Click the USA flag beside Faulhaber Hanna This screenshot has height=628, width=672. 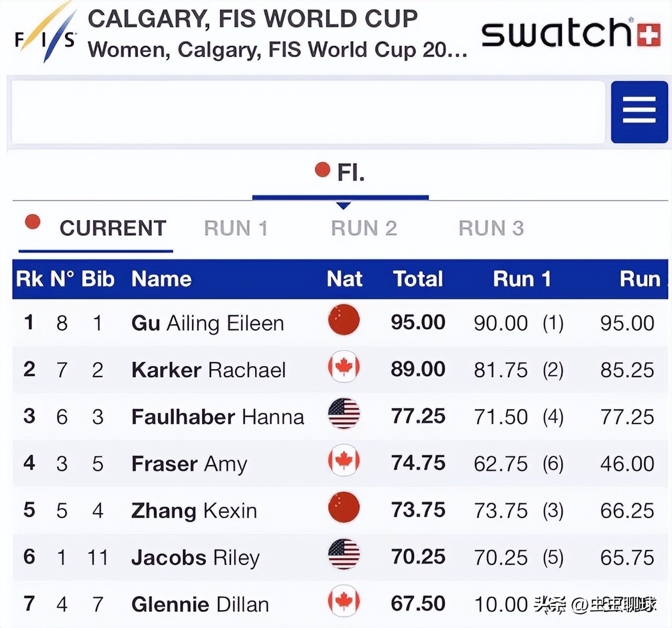pos(344,414)
